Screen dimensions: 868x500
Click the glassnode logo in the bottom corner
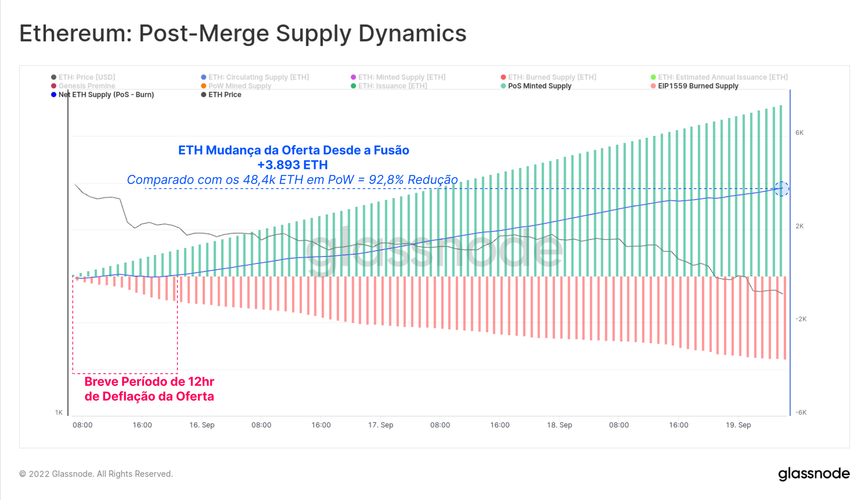click(x=814, y=474)
